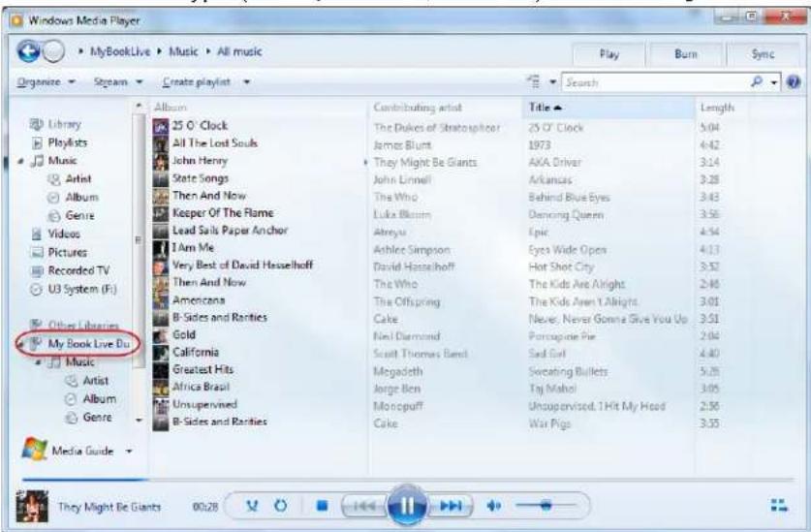811x532 pixels.
Task: Mute the volume speaker icon
Action: tap(493, 505)
